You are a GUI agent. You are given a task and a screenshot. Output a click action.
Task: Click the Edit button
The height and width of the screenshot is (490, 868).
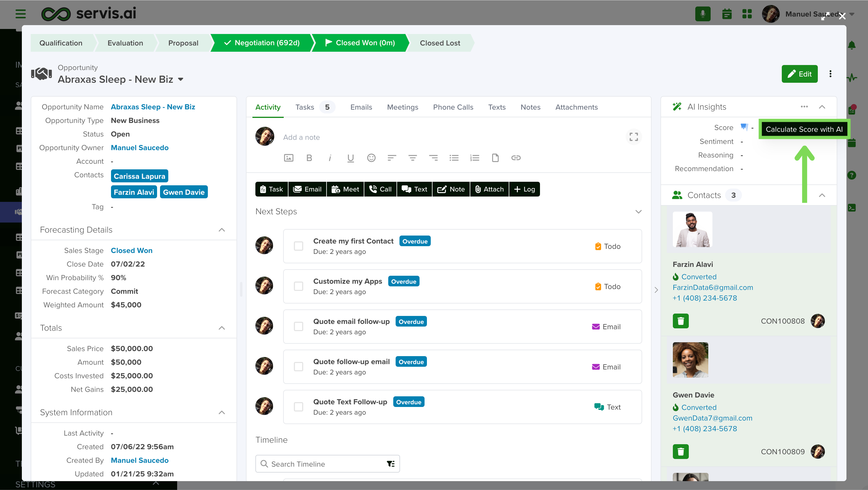coord(799,74)
